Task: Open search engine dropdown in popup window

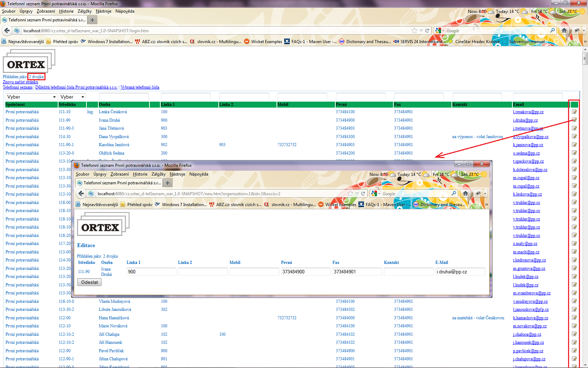Action: (x=376, y=194)
